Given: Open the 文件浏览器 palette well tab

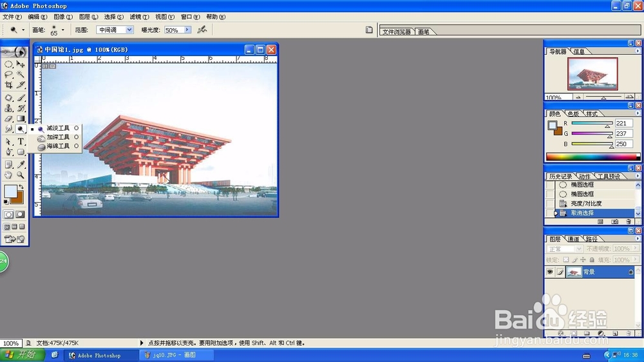Looking at the screenshot, I should 396,32.
